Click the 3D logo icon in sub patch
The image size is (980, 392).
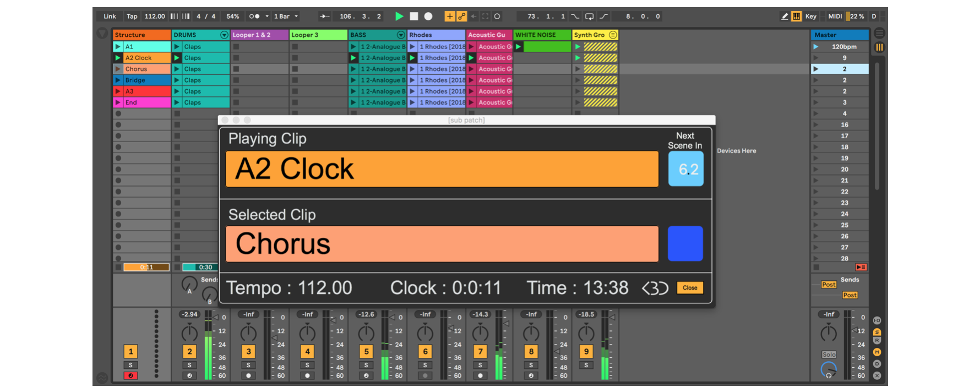click(655, 288)
